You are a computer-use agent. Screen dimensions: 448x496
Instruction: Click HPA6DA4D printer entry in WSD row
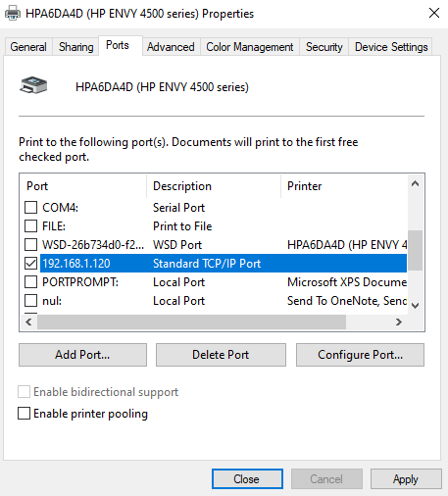tap(347, 245)
